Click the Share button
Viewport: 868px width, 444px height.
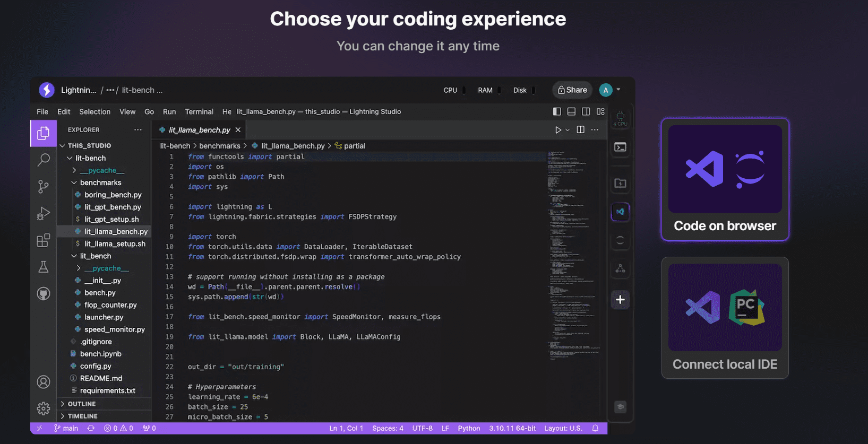point(572,90)
